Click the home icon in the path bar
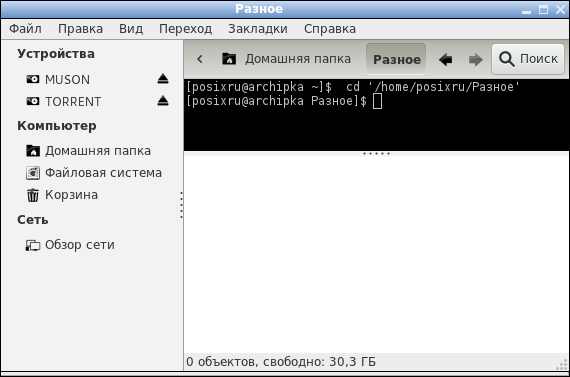The width and height of the screenshot is (570, 377). point(229,59)
